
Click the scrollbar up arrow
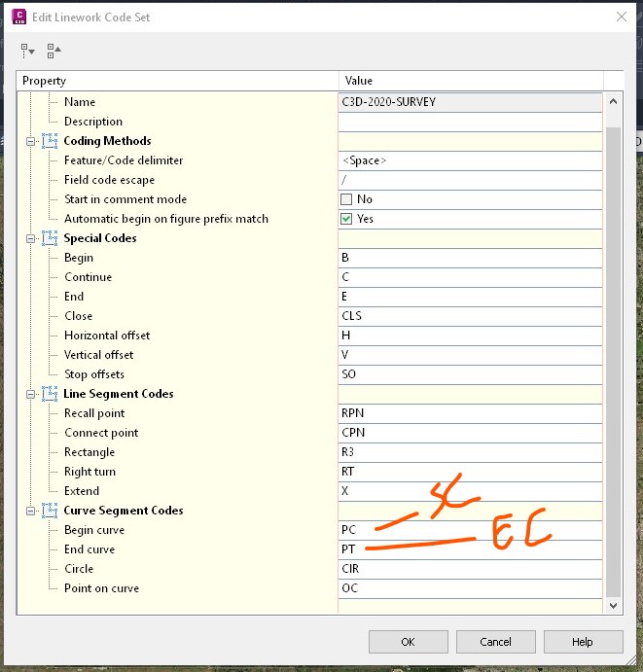[x=613, y=101]
